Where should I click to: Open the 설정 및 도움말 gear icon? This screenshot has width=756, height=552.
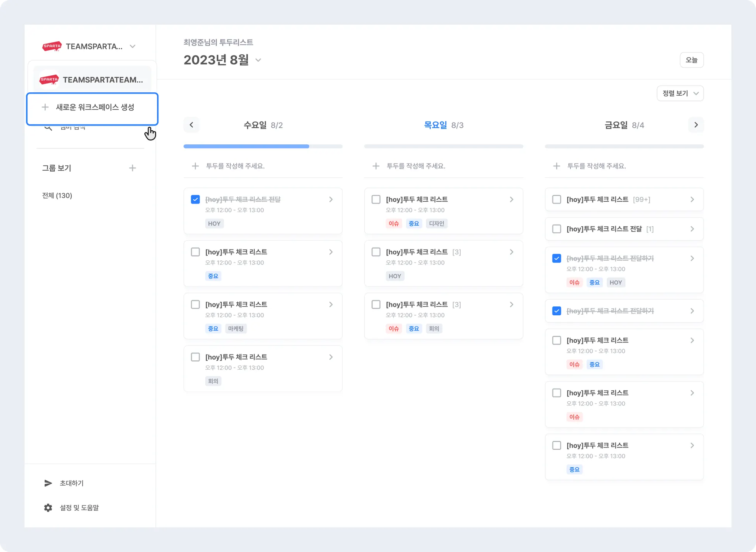click(48, 508)
